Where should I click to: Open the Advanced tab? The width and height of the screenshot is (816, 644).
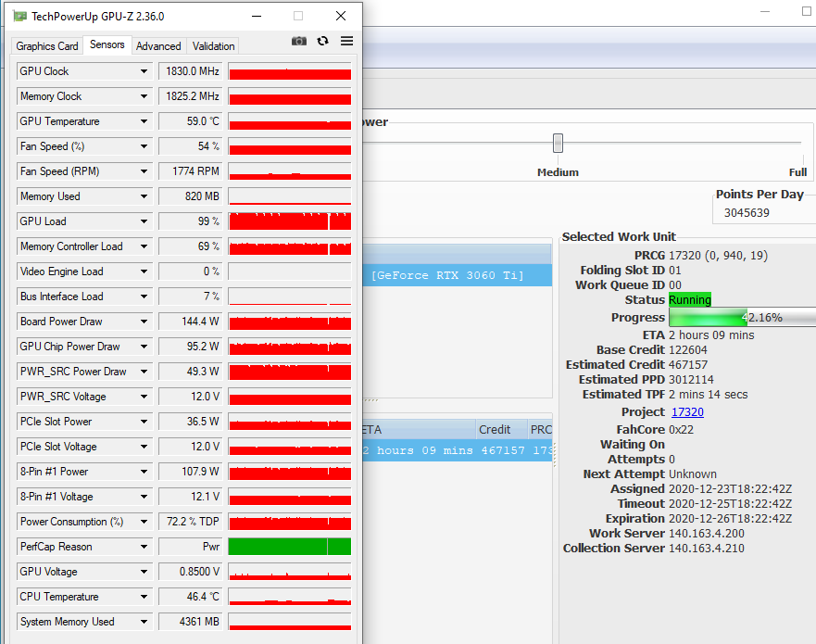coord(158,45)
